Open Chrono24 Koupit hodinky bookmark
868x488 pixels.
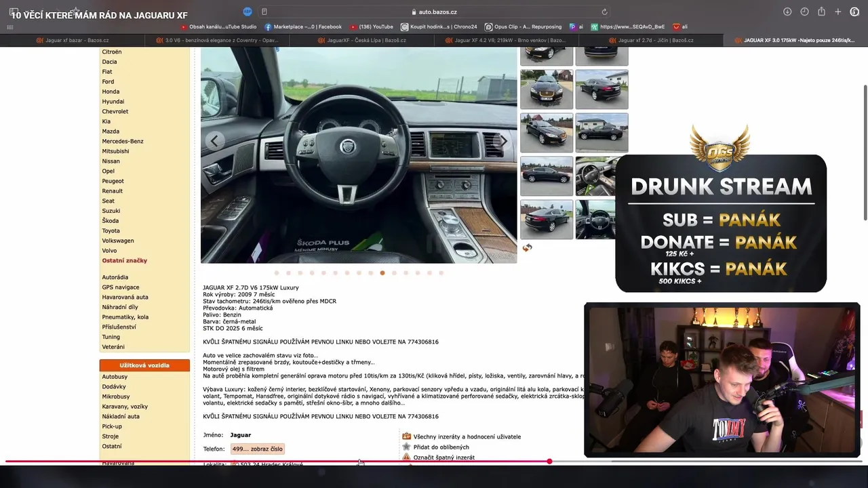pos(439,27)
